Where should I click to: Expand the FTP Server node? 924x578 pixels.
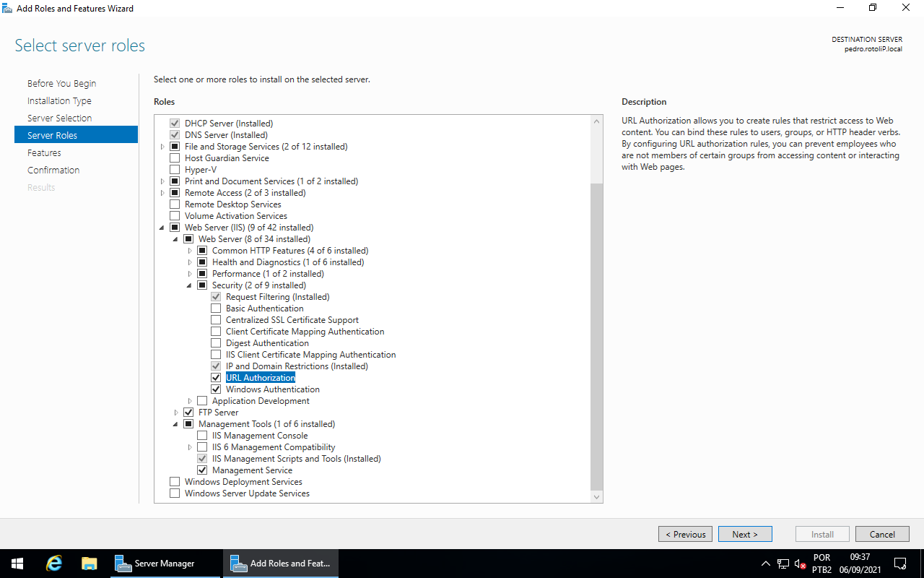click(176, 413)
